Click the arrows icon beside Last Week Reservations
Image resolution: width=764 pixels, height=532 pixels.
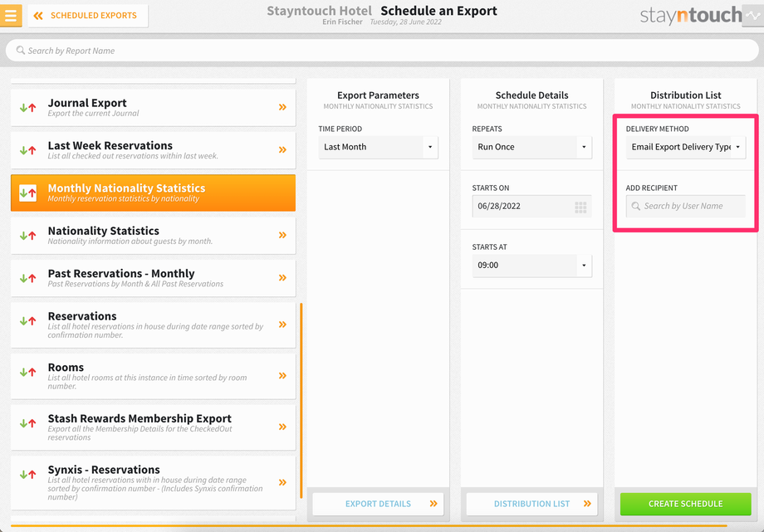27,150
